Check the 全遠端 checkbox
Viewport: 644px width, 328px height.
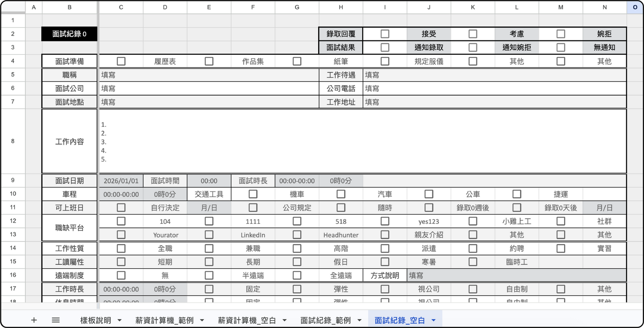tap(297, 275)
